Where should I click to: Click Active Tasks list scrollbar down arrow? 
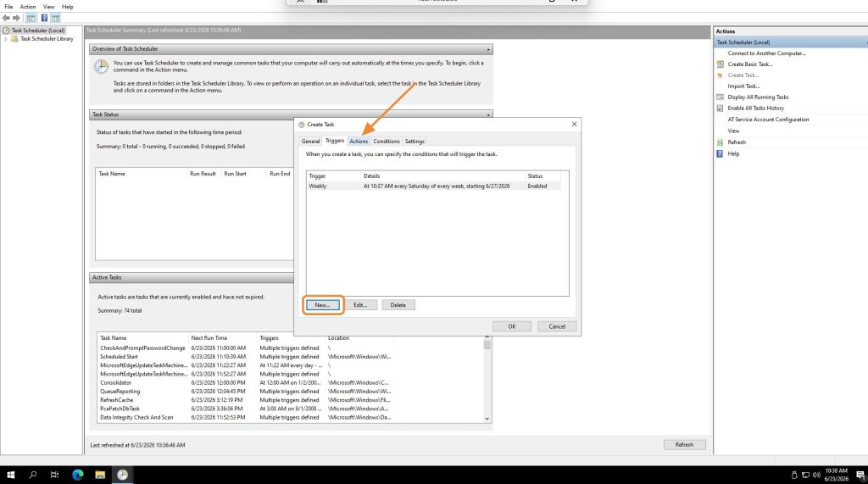[x=487, y=419]
